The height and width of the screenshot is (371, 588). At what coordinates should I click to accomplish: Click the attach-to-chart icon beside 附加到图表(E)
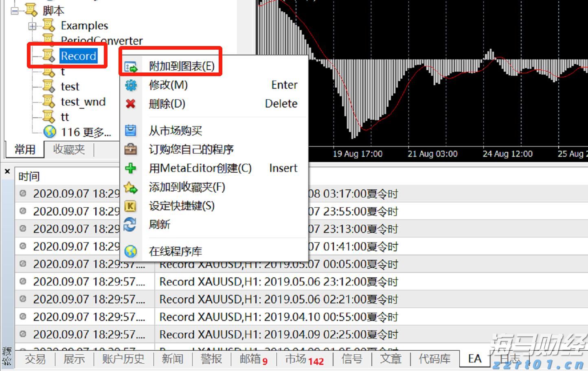[130, 65]
